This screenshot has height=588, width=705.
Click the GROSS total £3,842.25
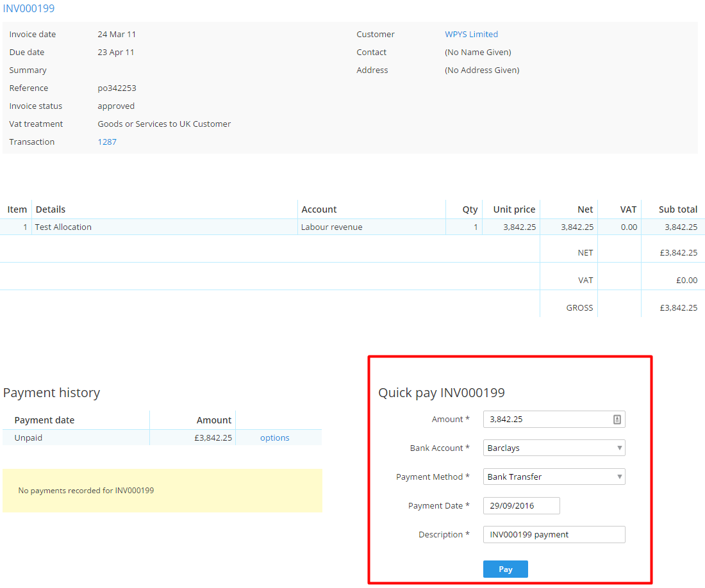point(679,307)
